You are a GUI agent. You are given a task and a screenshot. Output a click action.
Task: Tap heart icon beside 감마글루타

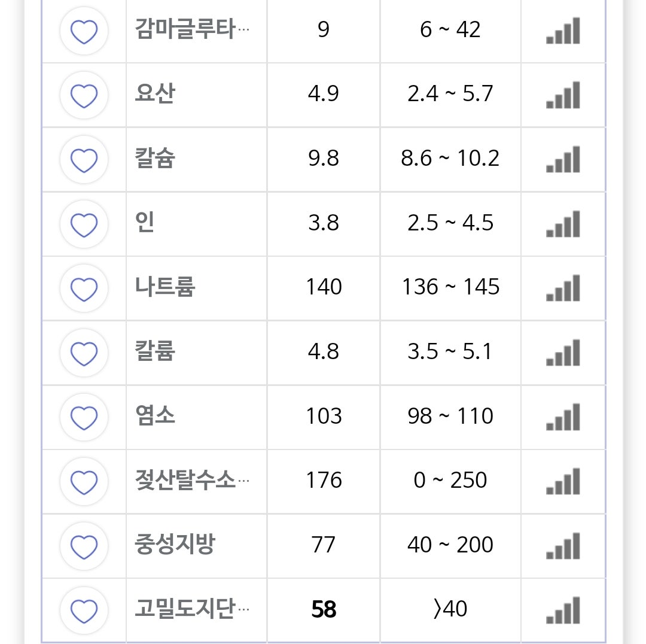tap(84, 31)
